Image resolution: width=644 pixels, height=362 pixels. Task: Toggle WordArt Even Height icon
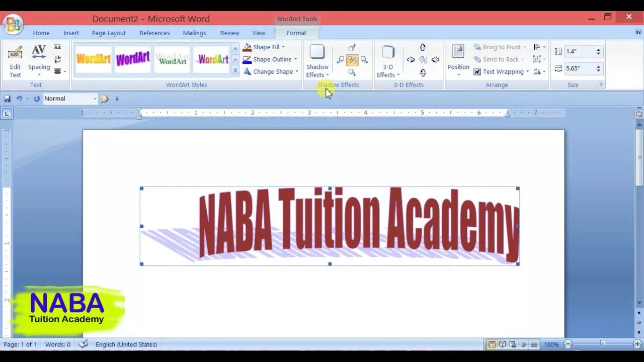coord(57,47)
